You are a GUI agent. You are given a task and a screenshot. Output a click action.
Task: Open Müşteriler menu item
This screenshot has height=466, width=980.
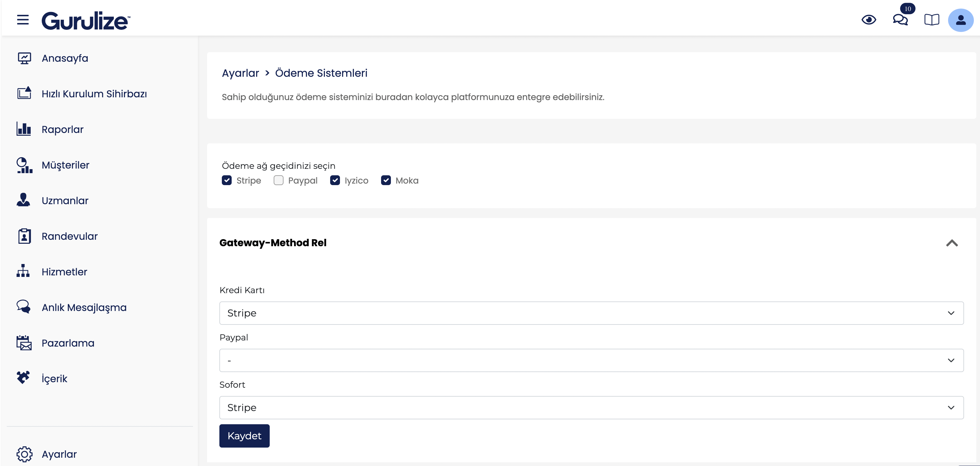pyautogui.click(x=65, y=165)
